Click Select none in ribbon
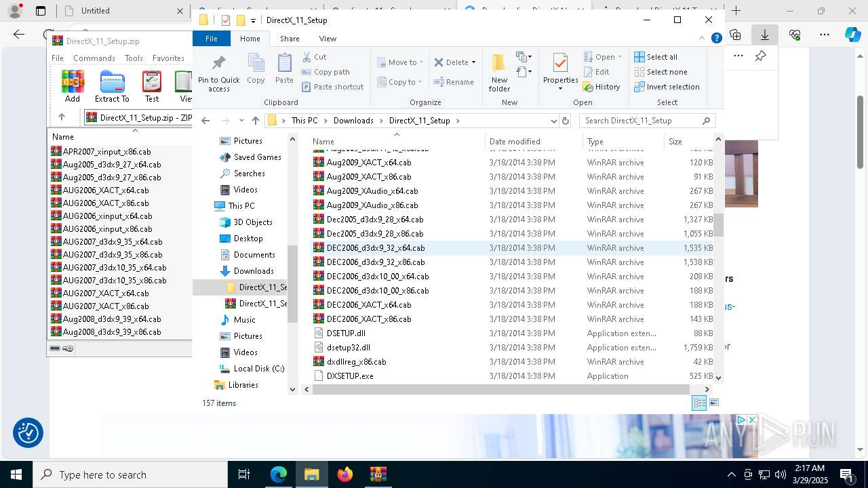The height and width of the screenshot is (488, 868). point(660,72)
